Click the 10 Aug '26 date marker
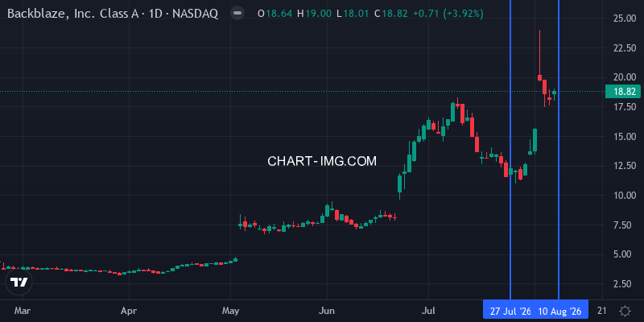 pyautogui.click(x=559, y=312)
